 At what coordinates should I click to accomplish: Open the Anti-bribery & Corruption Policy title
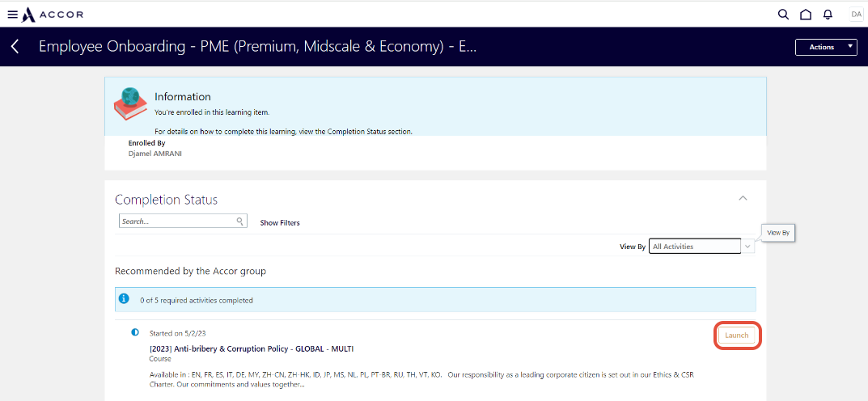point(252,348)
